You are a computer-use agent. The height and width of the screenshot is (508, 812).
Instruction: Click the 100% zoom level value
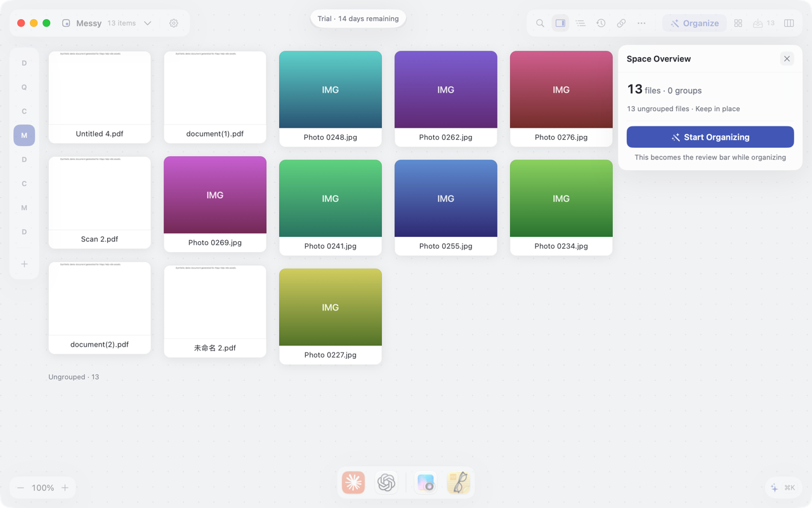pyautogui.click(x=43, y=488)
